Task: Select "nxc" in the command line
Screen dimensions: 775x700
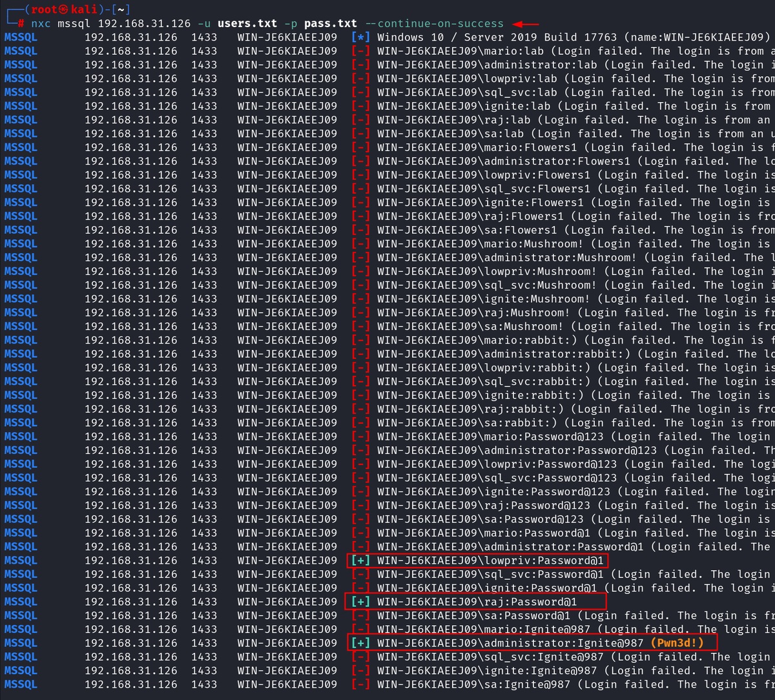Action: [x=41, y=23]
